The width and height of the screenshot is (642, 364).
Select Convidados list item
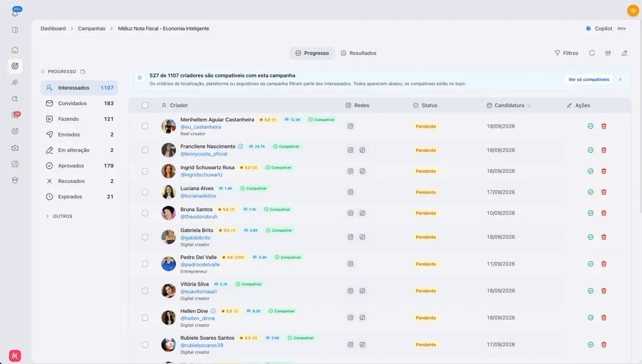(x=79, y=103)
